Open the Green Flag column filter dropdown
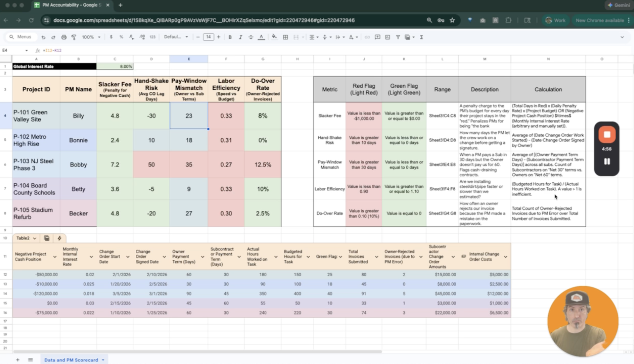Image resolution: width=634 pixels, height=364 pixels. pos(340,257)
